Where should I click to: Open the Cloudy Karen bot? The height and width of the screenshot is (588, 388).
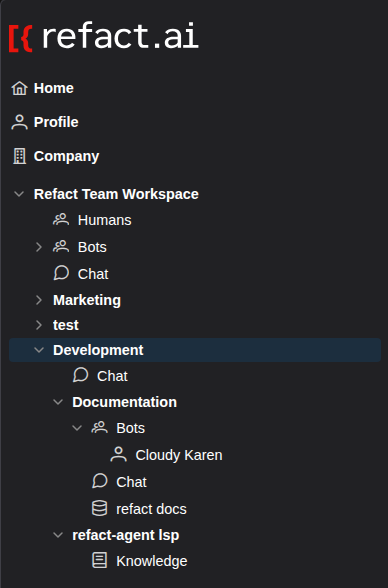pos(179,455)
